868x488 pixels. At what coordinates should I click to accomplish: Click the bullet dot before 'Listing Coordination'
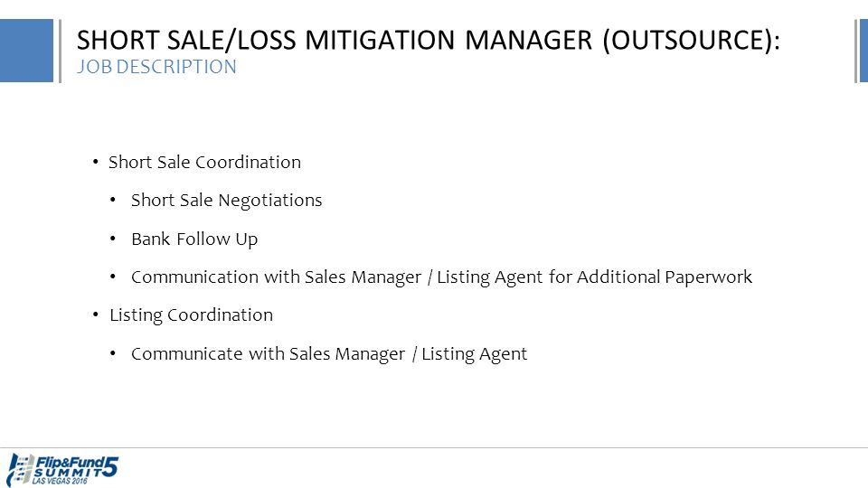pos(96,314)
